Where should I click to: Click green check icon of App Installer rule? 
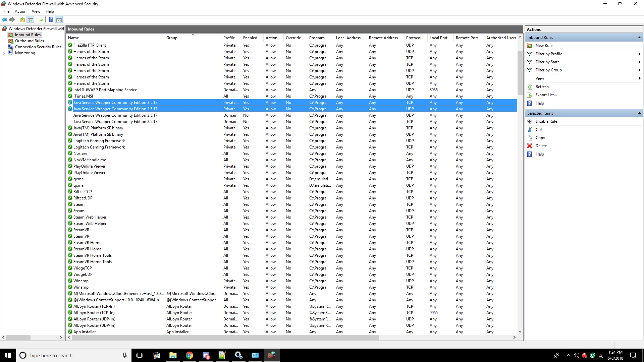click(x=70, y=332)
